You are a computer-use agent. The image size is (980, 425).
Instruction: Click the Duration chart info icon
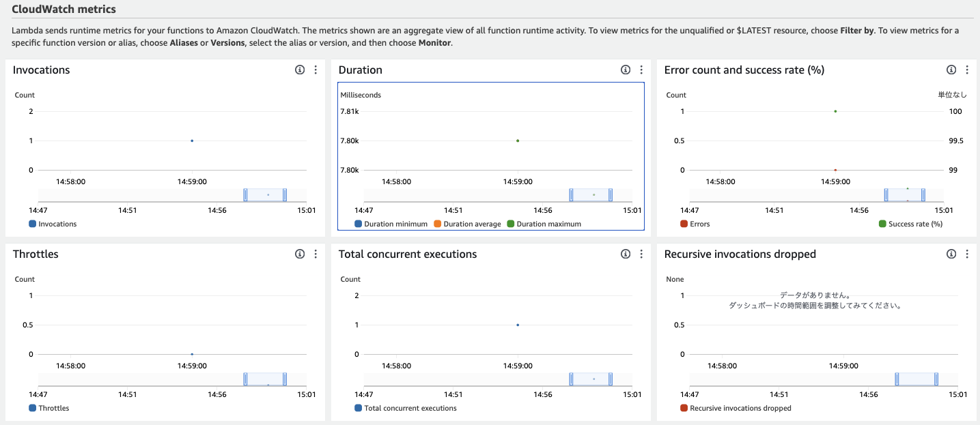click(x=625, y=69)
